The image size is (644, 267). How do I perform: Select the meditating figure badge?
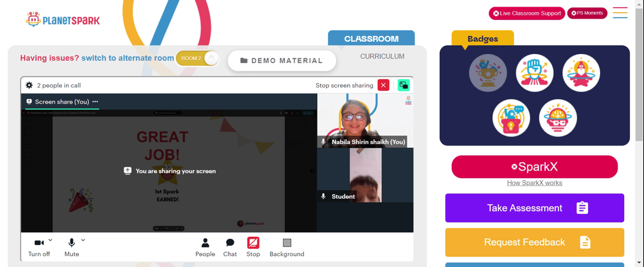[581, 73]
